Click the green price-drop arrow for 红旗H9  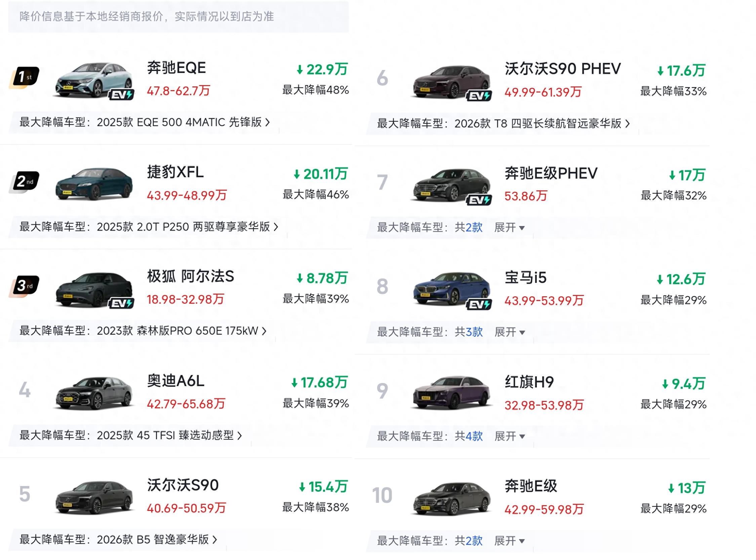point(665,384)
